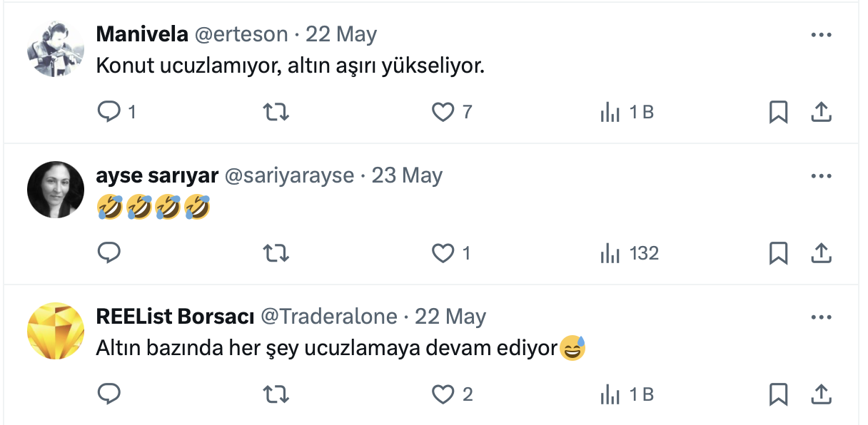Image resolution: width=868 pixels, height=425 pixels.
Task: Open @Traderalone profile handle link
Action: tap(328, 317)
